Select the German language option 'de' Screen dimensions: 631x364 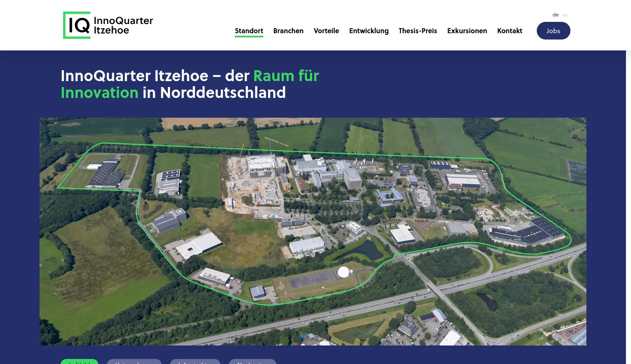[555, 14]
